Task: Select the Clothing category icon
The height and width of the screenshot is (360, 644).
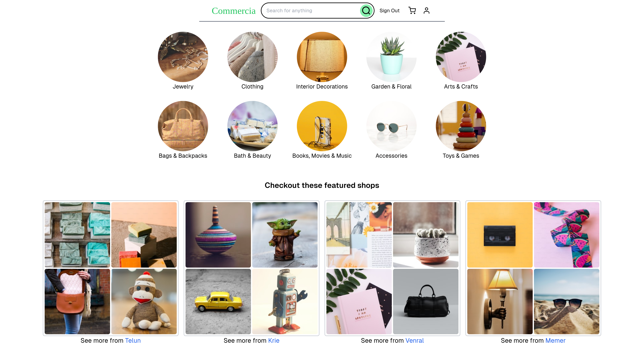Action: (x=253, y=57)
